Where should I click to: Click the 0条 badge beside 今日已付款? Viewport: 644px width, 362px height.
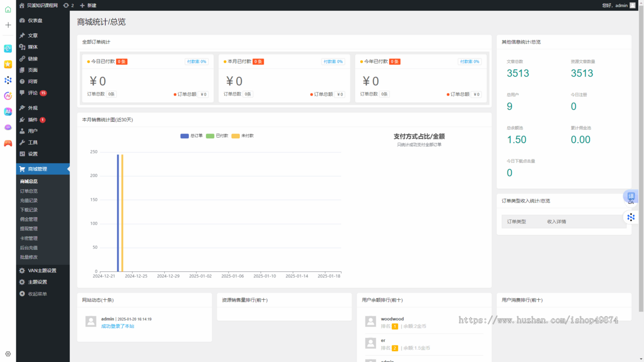coord(122,62)
